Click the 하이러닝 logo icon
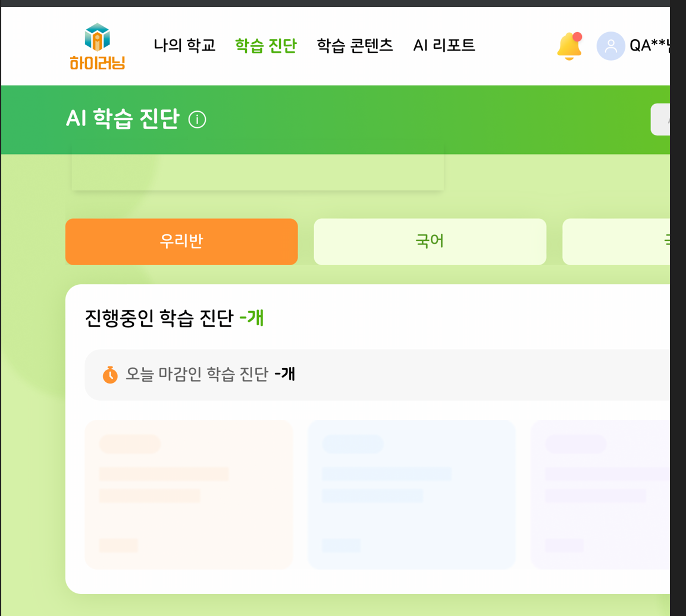The height and width of the screenshot is (616, 686). pyautogui.click(x=98, y=46)
